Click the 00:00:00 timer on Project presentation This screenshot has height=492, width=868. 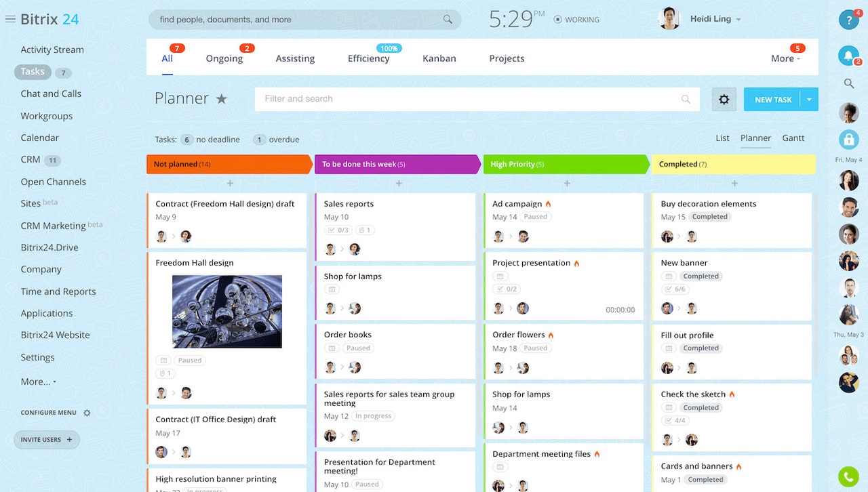(620, 310)
